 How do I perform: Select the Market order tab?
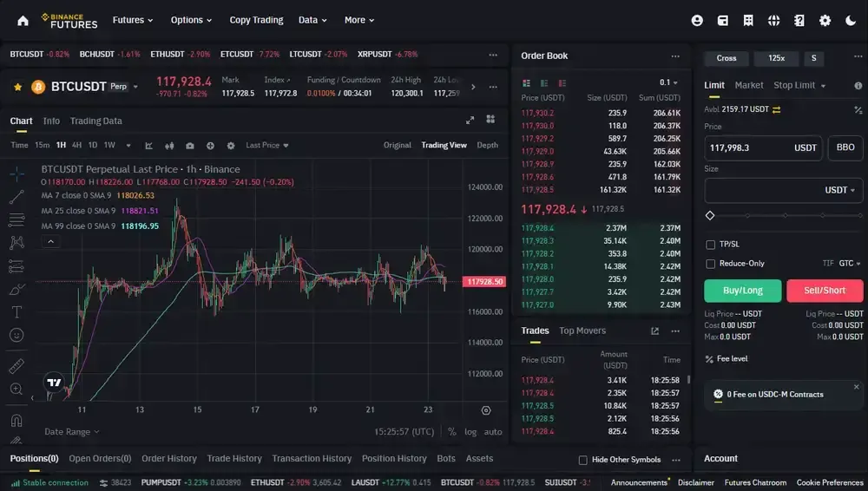click(x=748, y=85)
